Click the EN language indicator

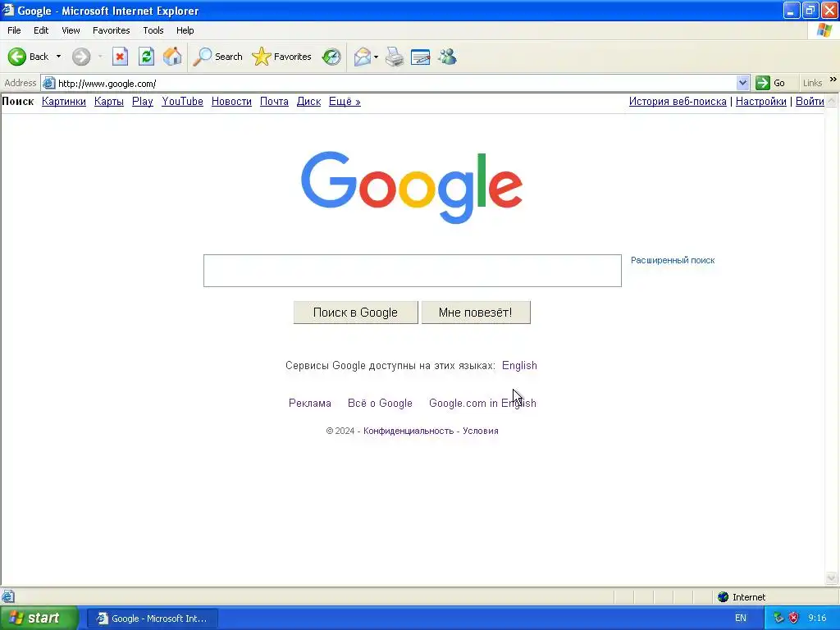pos(741,618)
